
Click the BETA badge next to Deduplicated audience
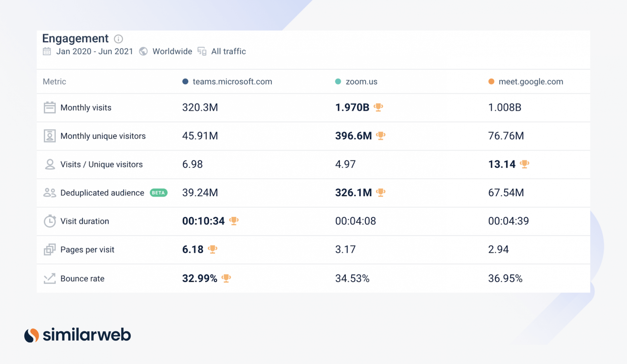(x=158, y=192)
